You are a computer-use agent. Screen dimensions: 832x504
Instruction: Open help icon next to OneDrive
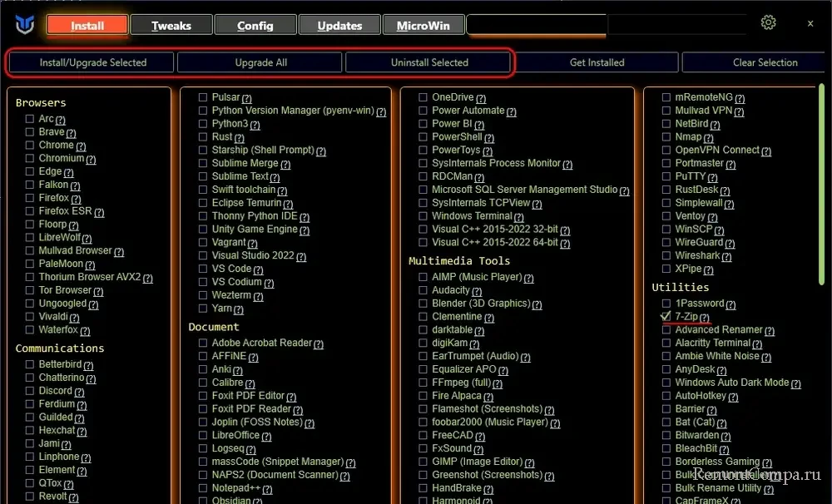click(x=481, y=98)
